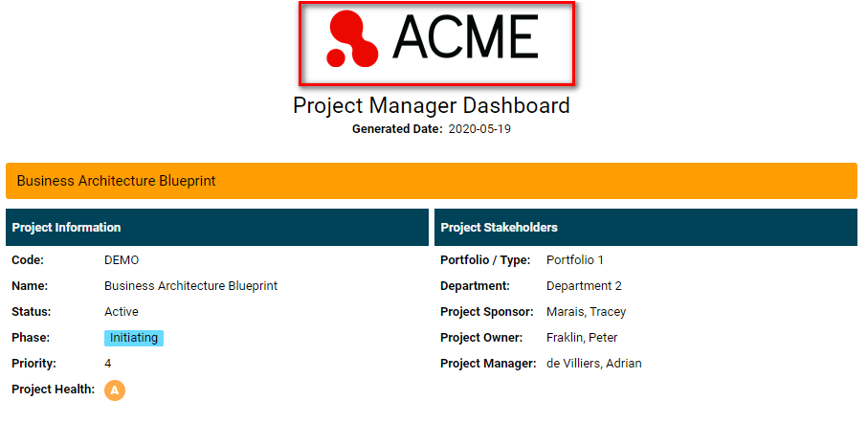Screen dimensions: 868x423
Task: Click the Project Manager Dashboard title
Action: (x=432, y=105)
